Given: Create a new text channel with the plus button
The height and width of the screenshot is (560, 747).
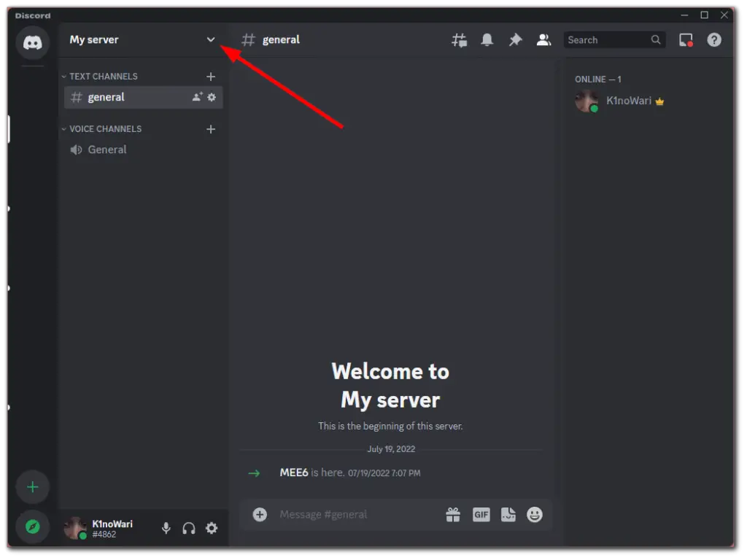Looking at the screenshot, I should 211,76.
